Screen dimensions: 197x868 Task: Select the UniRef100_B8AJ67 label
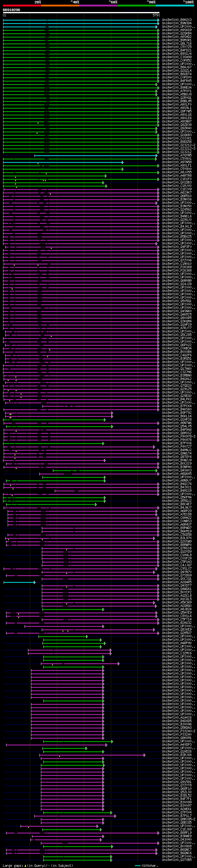tap(177, 67)
